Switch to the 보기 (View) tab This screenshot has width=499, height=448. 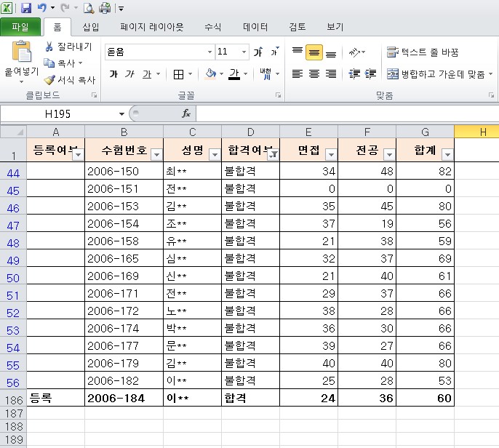(x=335, y=27)
